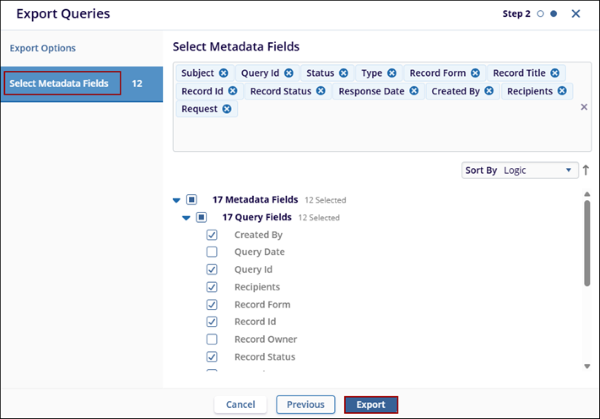Collapse the 17 Query Fields group
Screen dimensions: 600x419
pyautogui.click(x=187, y=217)
